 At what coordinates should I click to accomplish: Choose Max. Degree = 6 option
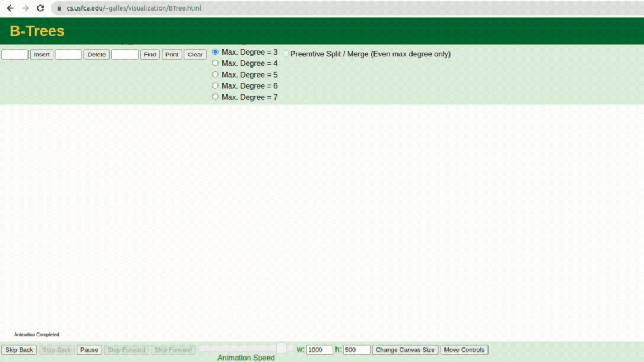[x=215, y=86]
